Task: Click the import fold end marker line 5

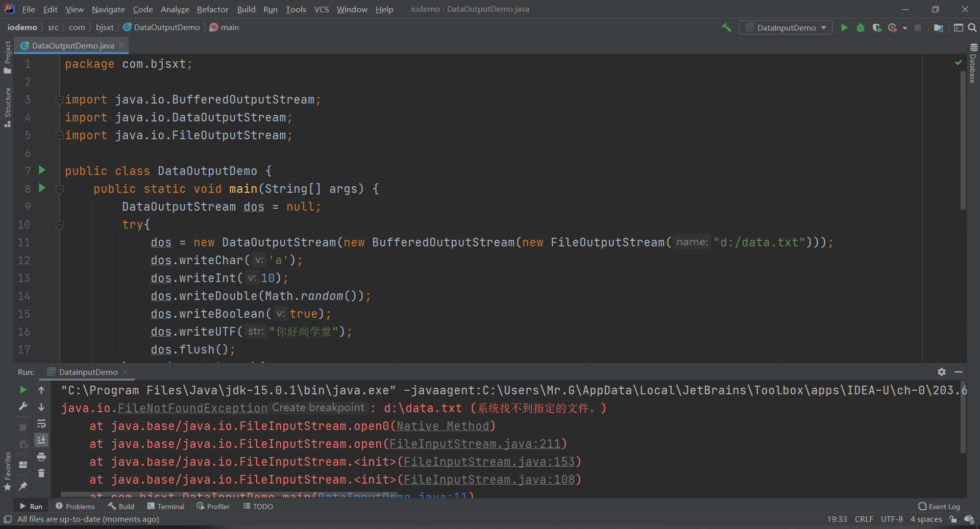Action: (60, 135)
